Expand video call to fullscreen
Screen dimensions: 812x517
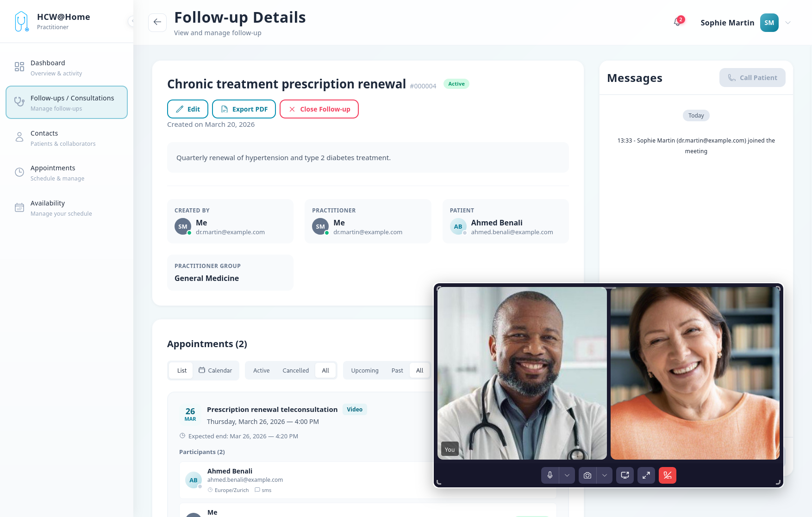(646, 475)
